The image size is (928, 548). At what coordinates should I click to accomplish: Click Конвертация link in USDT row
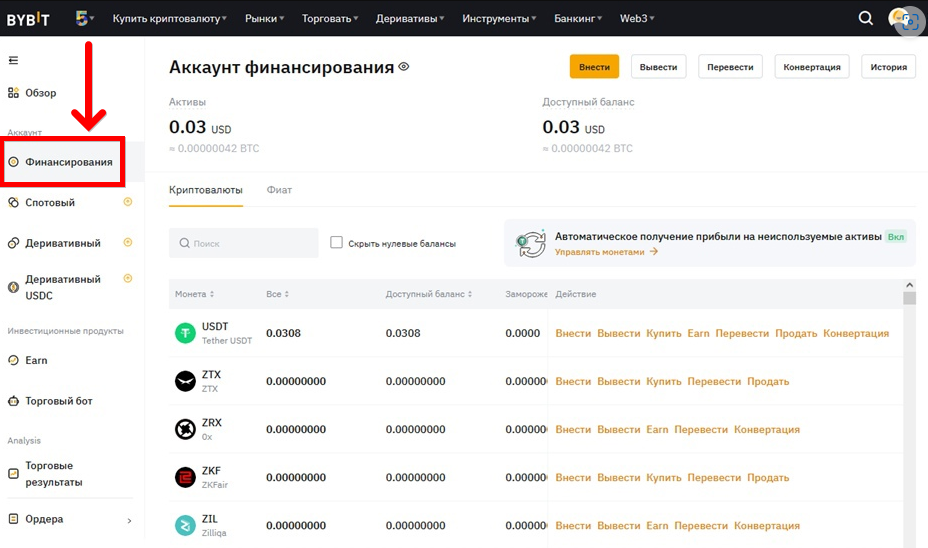tap(856, 333)
